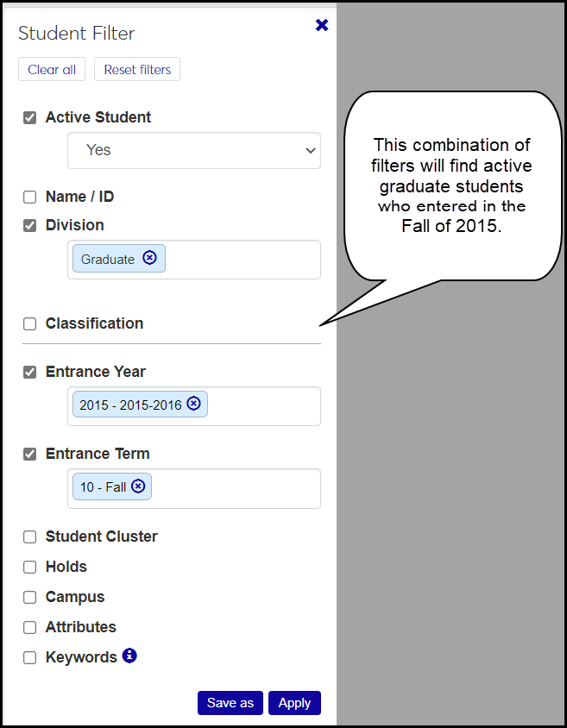This screenshot has height=728, width=567.
Task: Uncheck the Division checkbox
Action: coord(30,225)
